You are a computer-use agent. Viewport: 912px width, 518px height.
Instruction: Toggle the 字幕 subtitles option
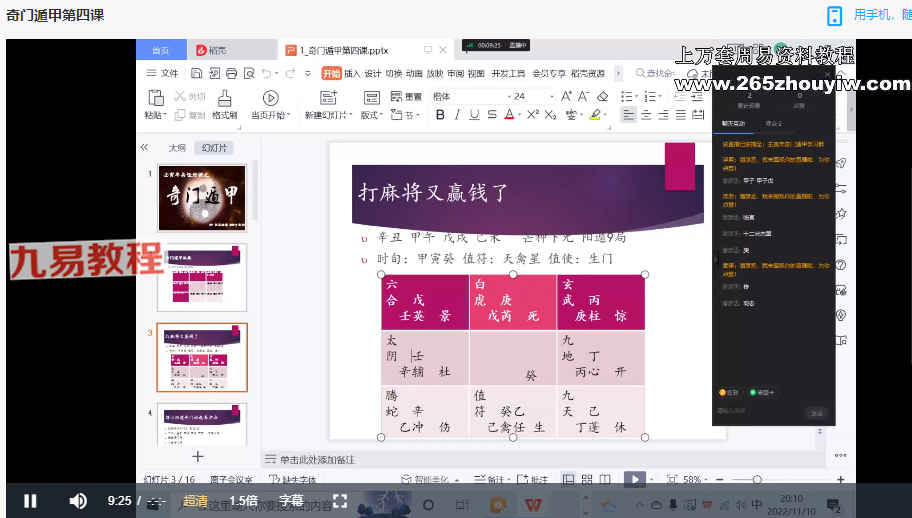[x=291, y=501]
